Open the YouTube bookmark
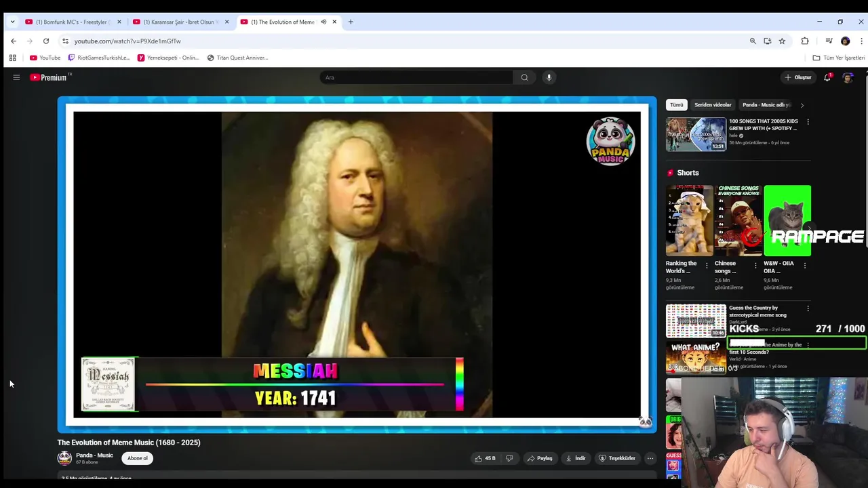Viewport: 868px width, 488px height. tap(45, 58)
